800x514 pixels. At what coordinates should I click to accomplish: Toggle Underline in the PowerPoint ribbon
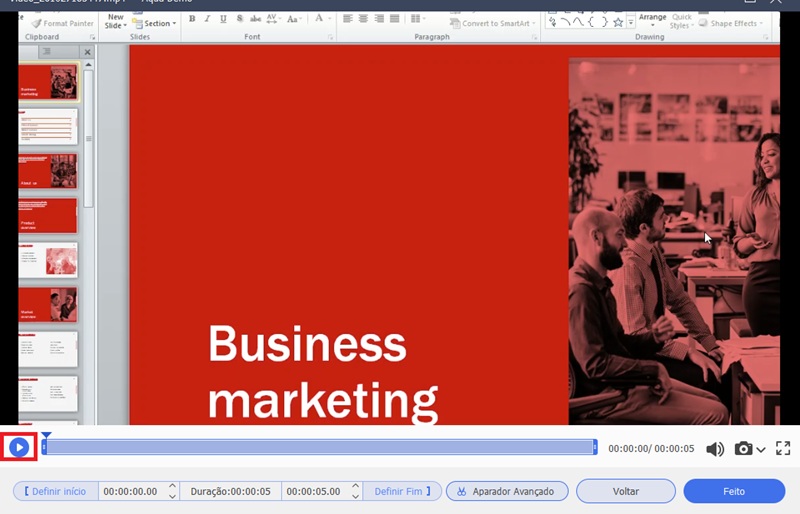(223, 19)
